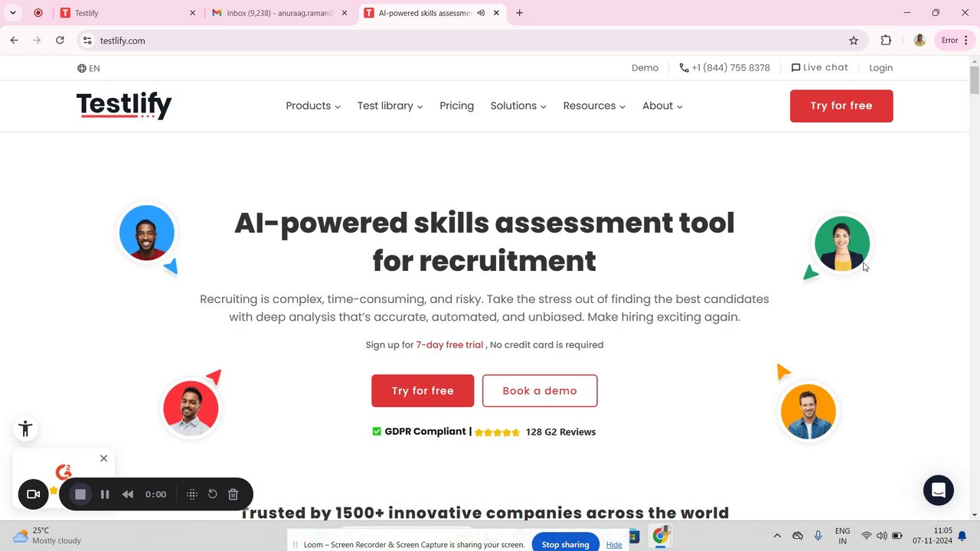
Task: Open the volume speaker icon in tray
Action: point(881,536)
